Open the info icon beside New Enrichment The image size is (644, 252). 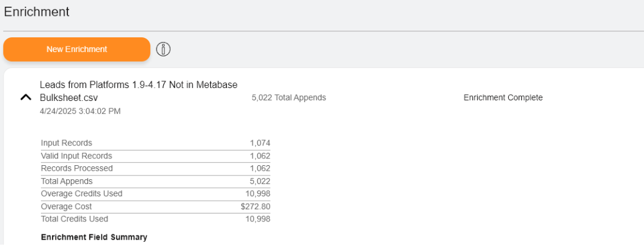click(163, 50)
